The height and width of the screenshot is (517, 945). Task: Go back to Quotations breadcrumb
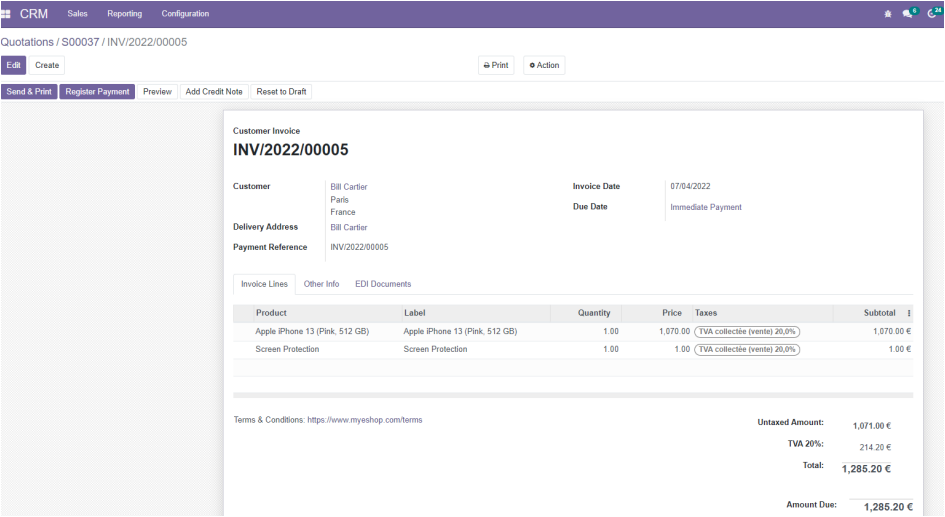click(27, 42)
